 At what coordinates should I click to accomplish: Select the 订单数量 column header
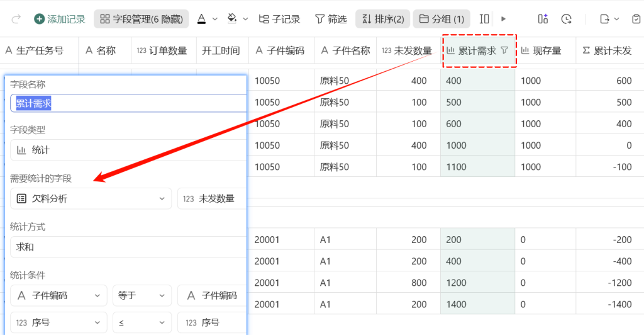[x=164, y=50]
